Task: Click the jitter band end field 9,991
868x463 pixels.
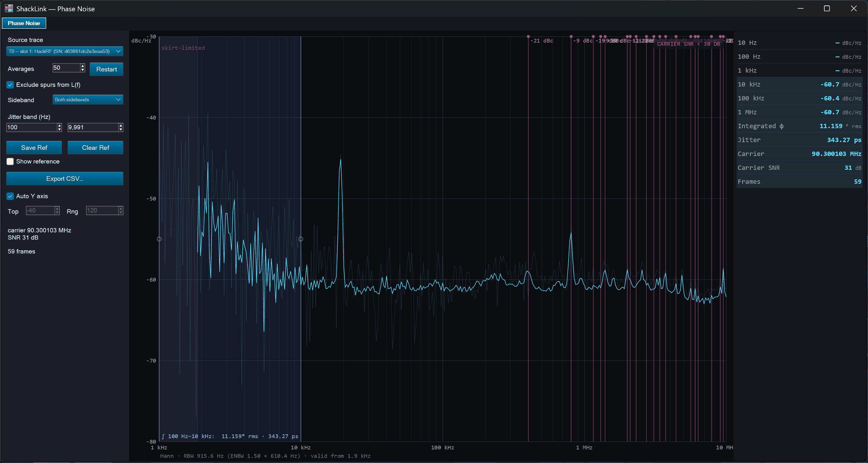Action: click(93, 127)
